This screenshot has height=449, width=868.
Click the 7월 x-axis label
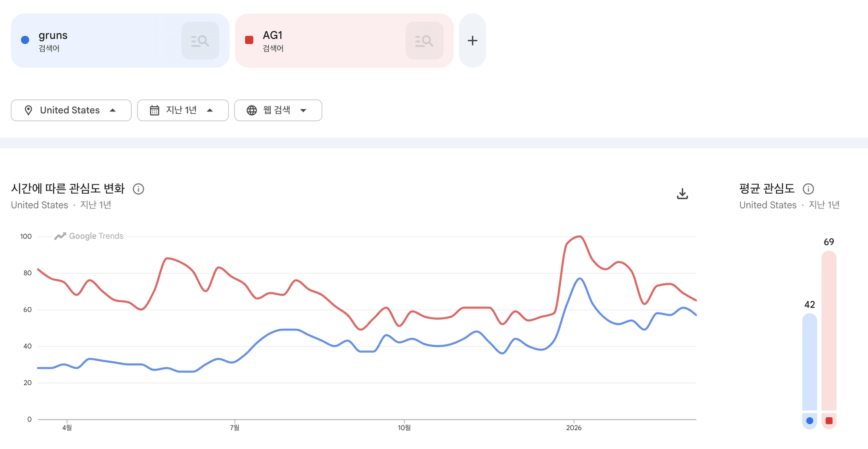click(x=234, y=428)
